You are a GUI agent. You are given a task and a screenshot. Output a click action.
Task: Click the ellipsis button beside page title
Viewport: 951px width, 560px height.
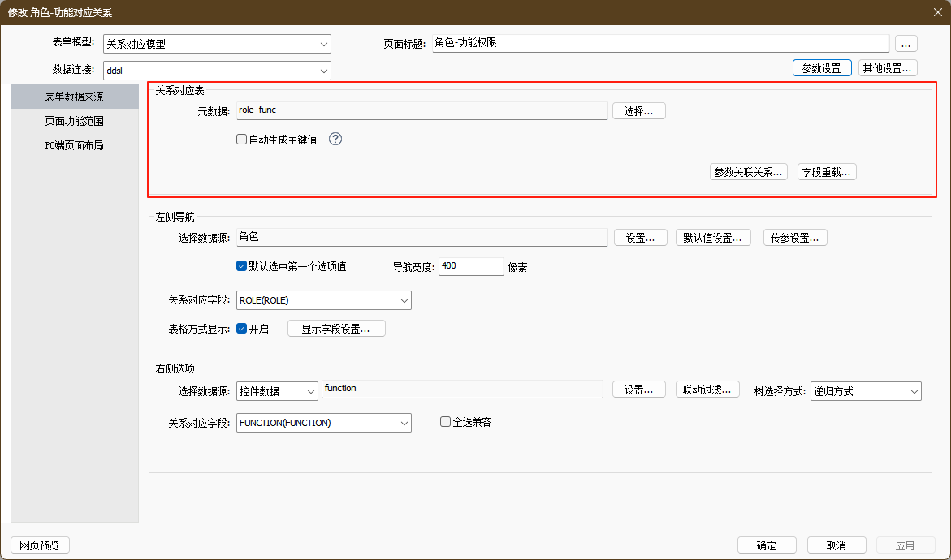906,44
